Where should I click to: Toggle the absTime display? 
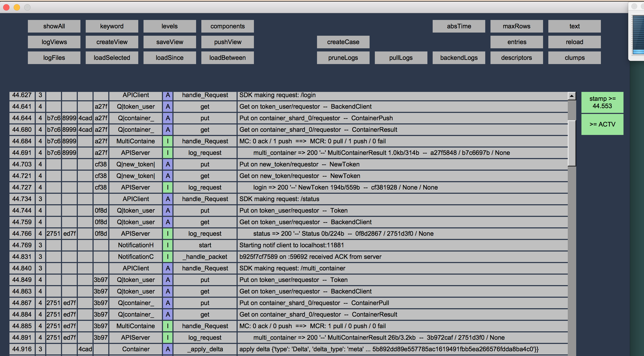point(459,26)
